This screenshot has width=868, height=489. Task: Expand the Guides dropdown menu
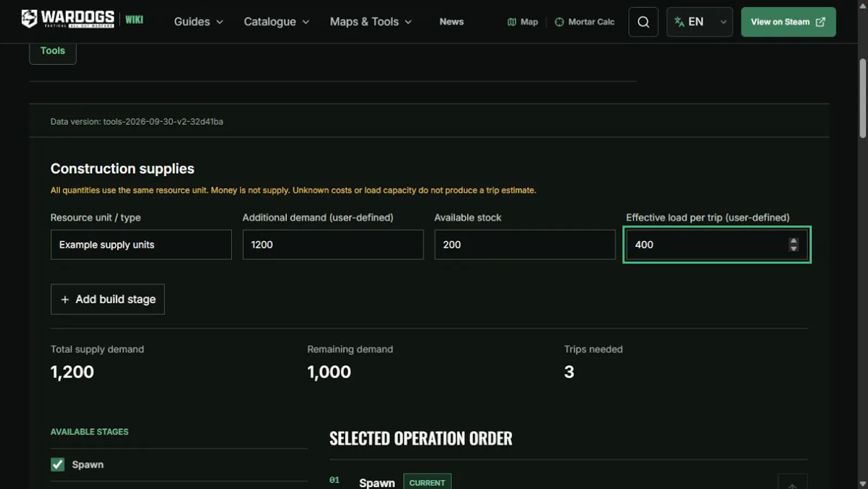(199, 22)
